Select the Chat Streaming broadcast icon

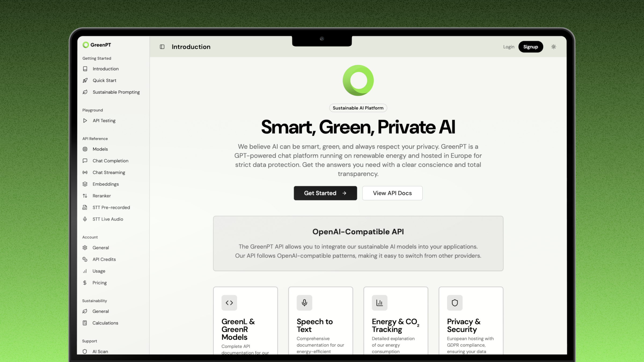(85, 172)
